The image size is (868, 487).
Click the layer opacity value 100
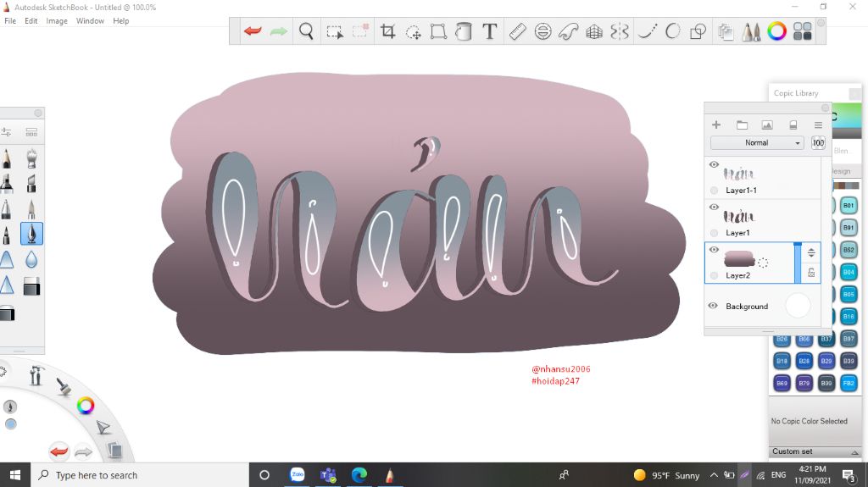pyautogui.click(x=818, y=143)
